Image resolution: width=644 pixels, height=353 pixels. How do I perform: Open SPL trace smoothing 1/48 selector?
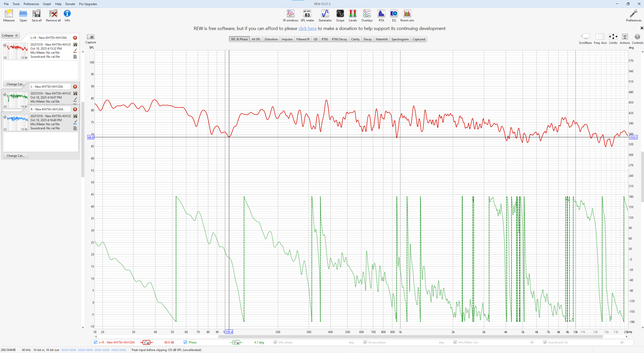[x=146, y=342]
